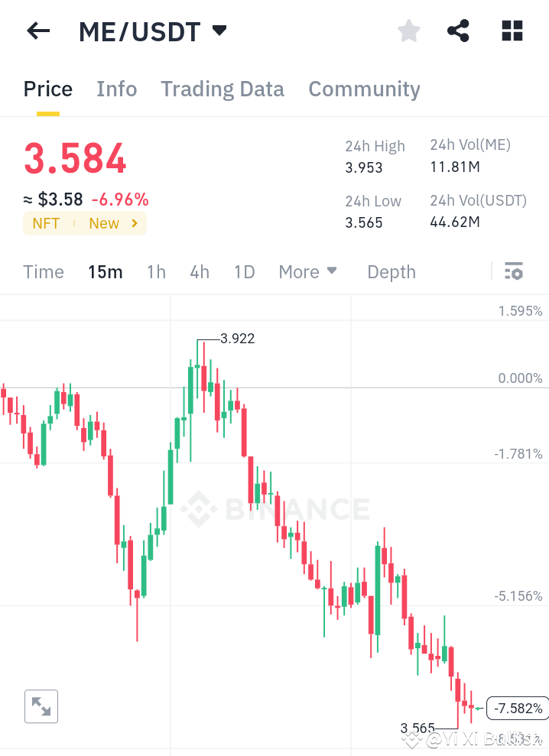Enable the 1D candlestick interval

(x=244, y=271)
